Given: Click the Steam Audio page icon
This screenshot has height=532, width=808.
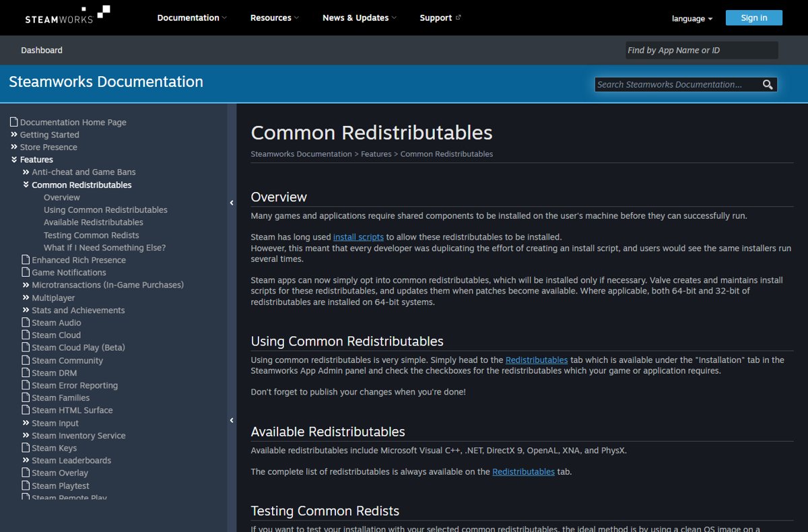Looking at the screenshot, I should click(x=26, y=323).
